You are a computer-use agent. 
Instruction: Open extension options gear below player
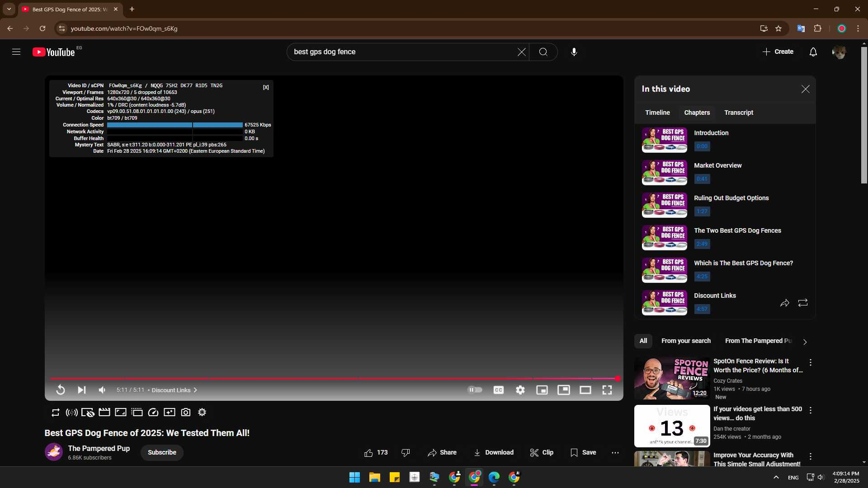[x=202, y=413]
